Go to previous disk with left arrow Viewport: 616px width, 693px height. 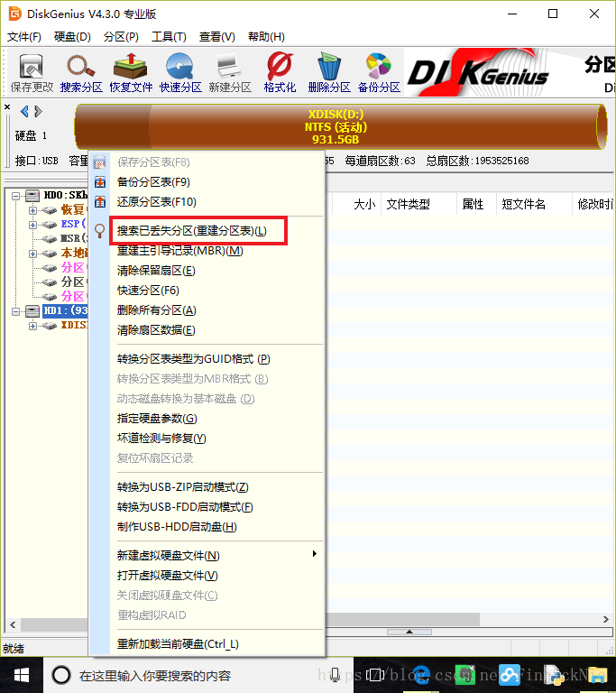(24, 111)
